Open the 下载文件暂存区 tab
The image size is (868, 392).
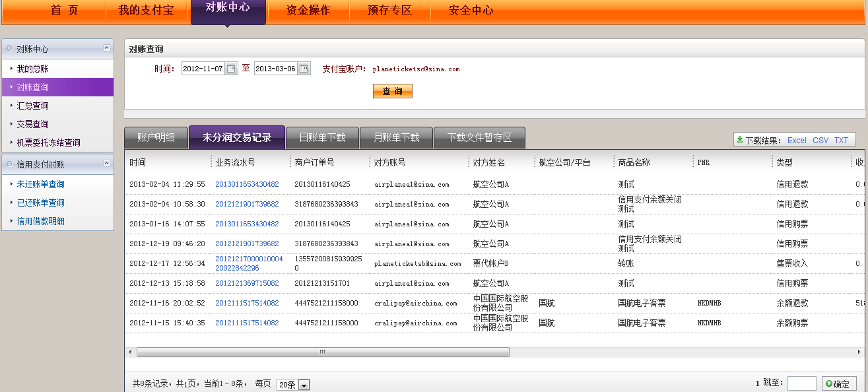point(479,137)
